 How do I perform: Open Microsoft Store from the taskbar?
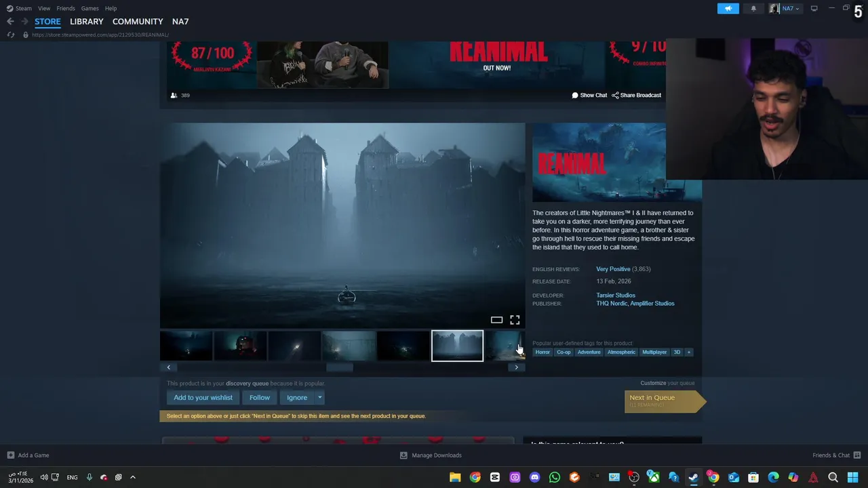click(x=753, y=477)
